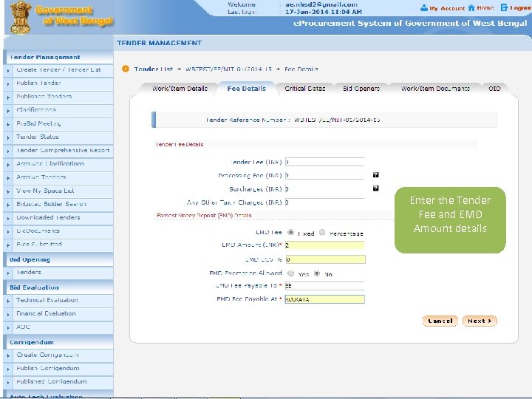This screenshot has height=399, width=532.
Task: Click the Surcharges help icon
Action: 375,188
